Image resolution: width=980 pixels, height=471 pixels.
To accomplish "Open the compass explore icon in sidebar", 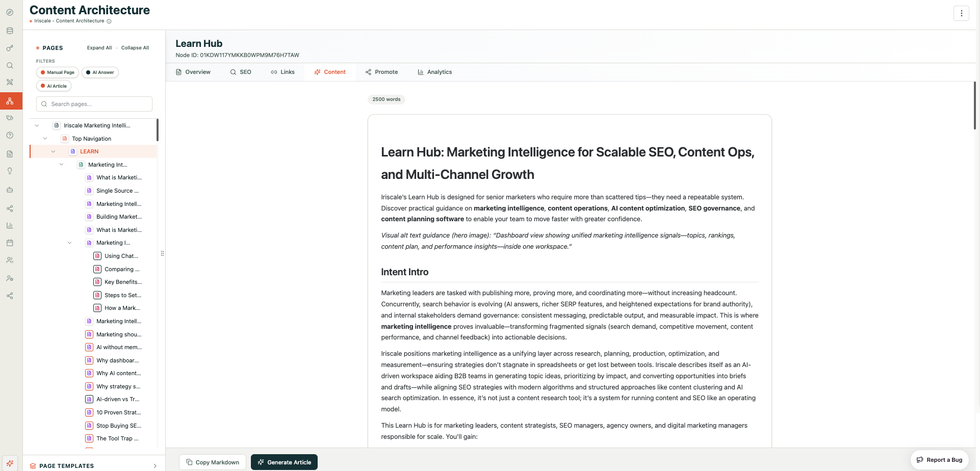I will 10,12.
